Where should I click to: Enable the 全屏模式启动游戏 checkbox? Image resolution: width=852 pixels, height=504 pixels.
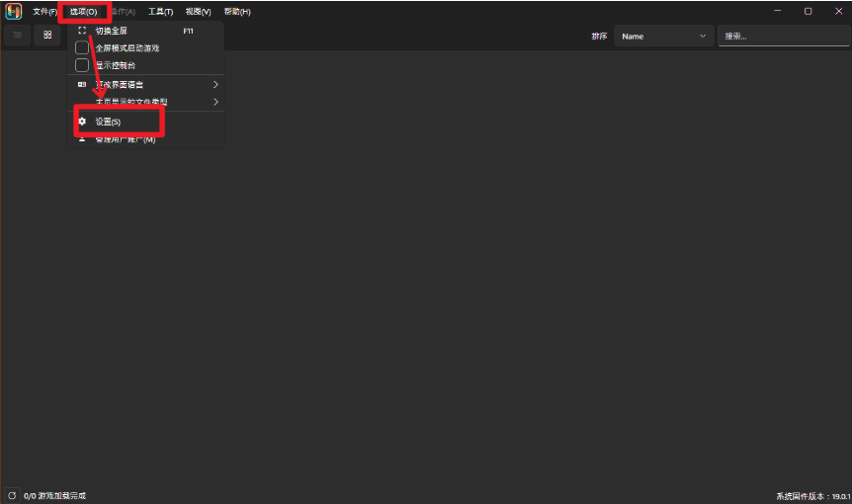[x=82, y=47]
